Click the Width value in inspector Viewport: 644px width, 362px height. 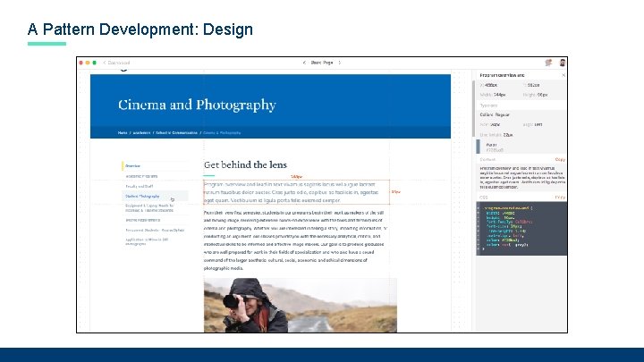(499, 95)
